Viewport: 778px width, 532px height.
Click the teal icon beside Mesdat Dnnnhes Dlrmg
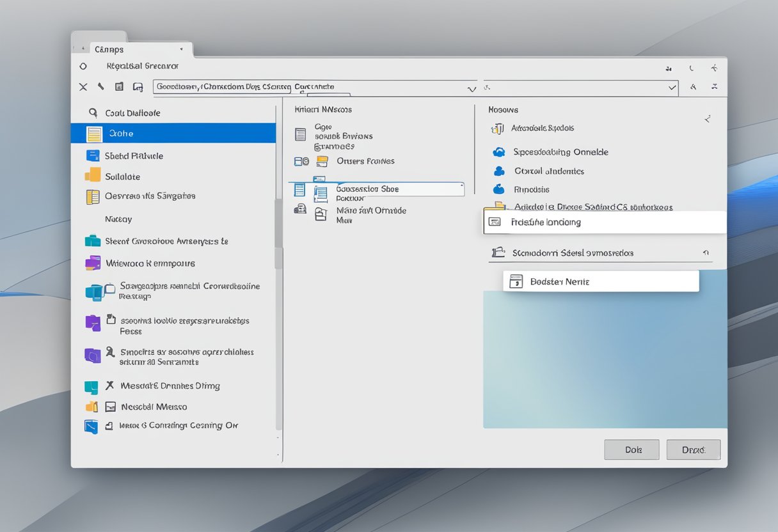pyautogui.click(x=91, y=386)
